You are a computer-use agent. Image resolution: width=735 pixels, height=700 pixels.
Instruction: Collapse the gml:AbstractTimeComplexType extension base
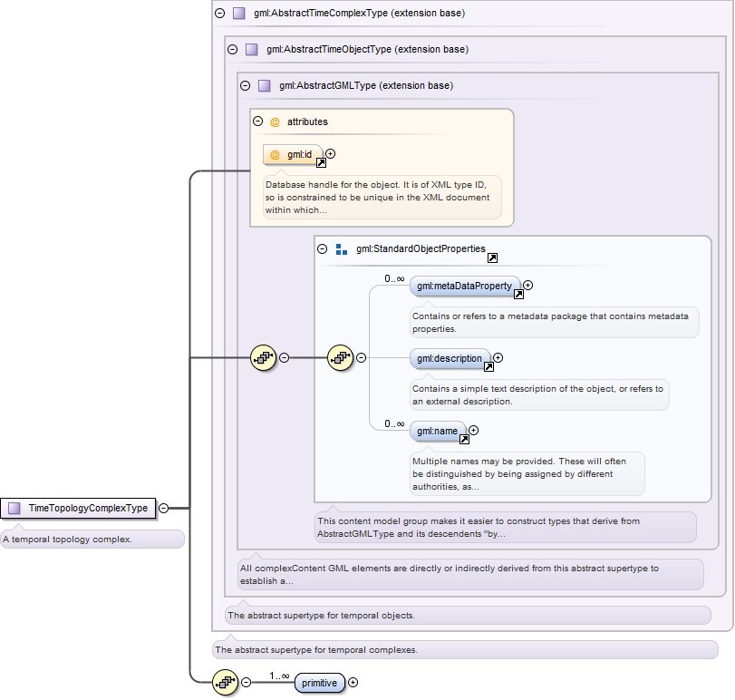pyautogui.click(x=220, y=13)
